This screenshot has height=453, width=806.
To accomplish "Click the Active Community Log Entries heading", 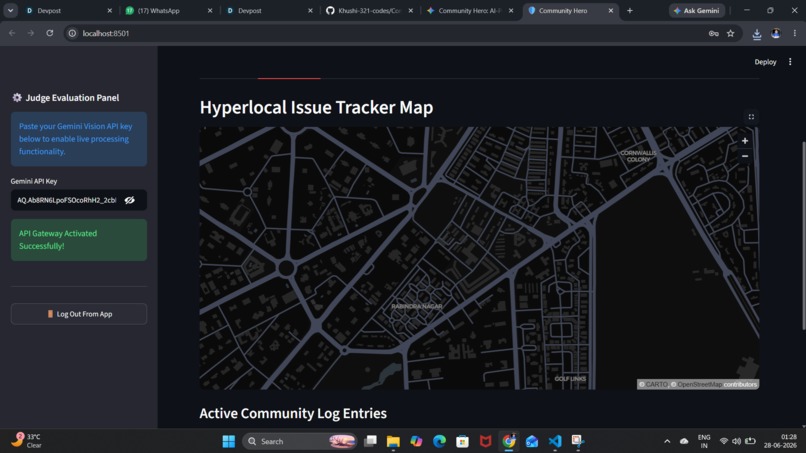I will [293, 413].
